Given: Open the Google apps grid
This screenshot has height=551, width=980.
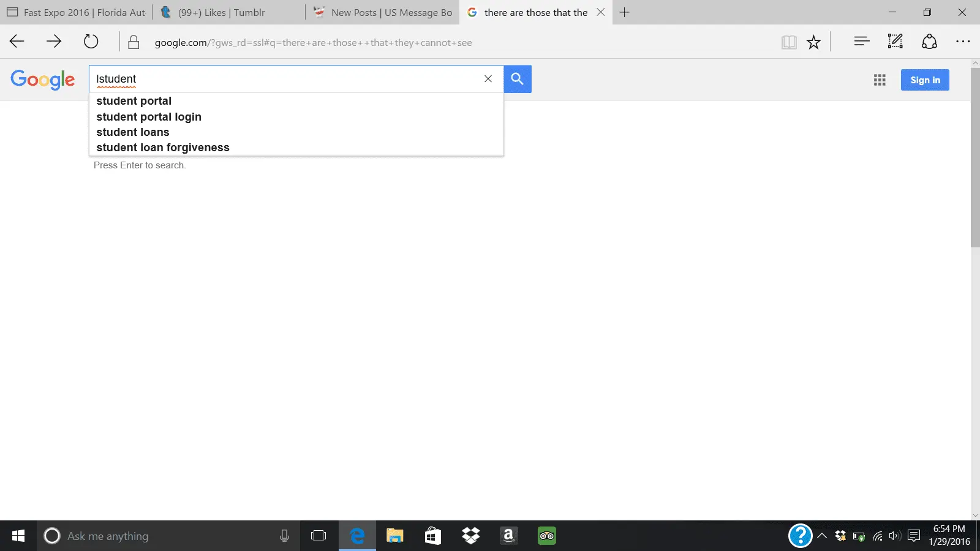Looking at the screenshot, I should (880, 80).
